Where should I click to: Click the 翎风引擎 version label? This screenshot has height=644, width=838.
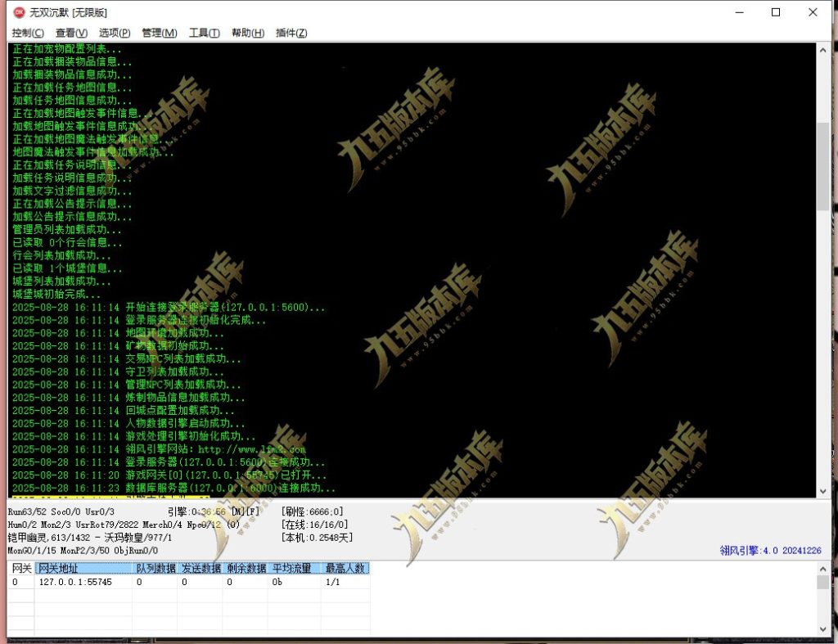(771, 551)
